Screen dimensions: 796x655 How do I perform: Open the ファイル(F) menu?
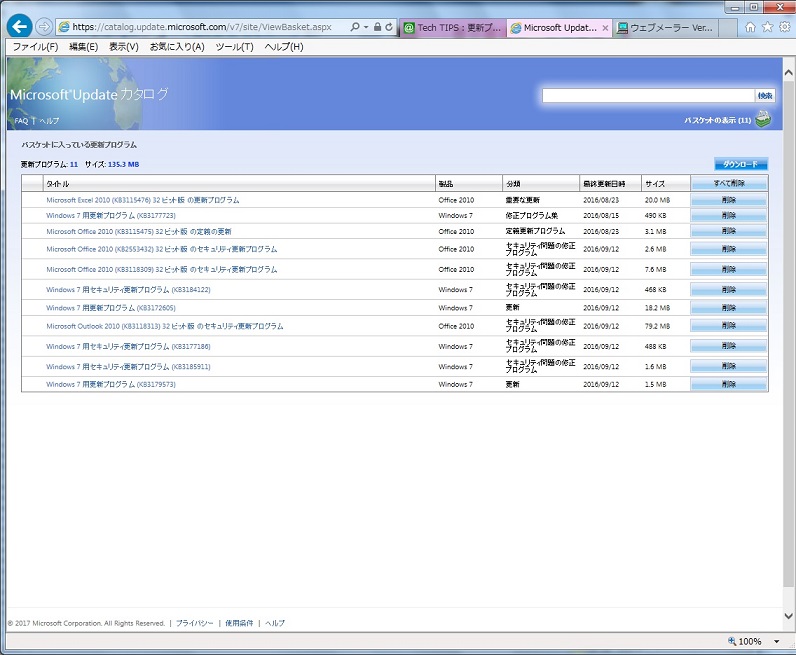point(35,47)
